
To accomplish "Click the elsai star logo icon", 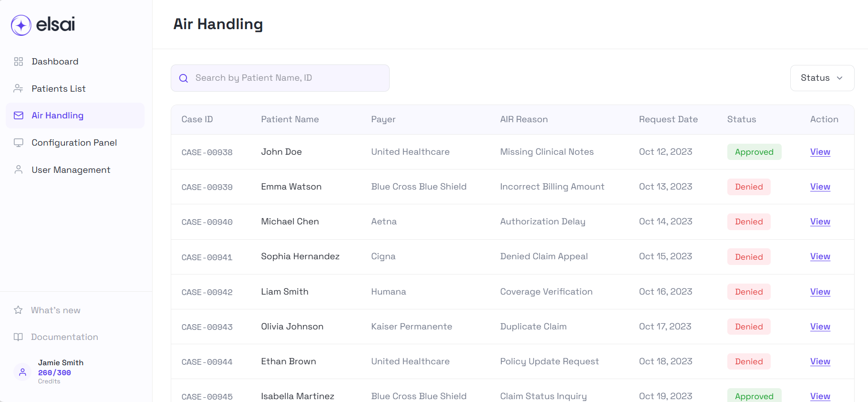I will (21, 25).
